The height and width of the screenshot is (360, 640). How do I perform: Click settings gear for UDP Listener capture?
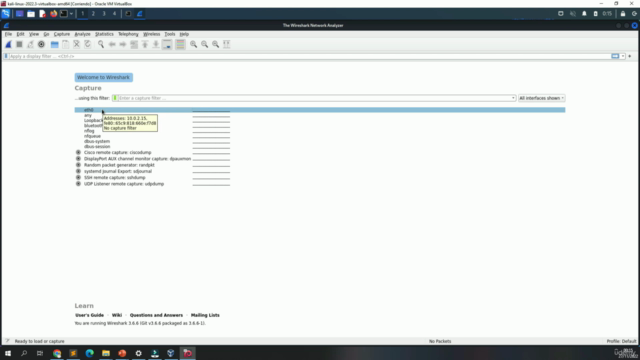click(x=78, y=184)
